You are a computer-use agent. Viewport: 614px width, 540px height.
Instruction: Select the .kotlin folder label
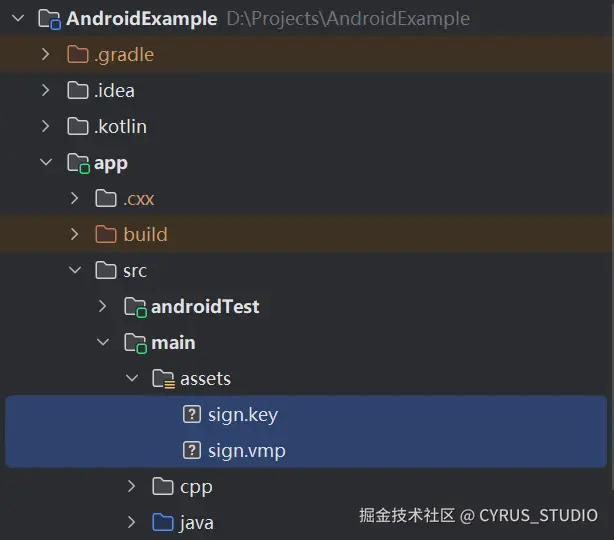click(120, 126)
